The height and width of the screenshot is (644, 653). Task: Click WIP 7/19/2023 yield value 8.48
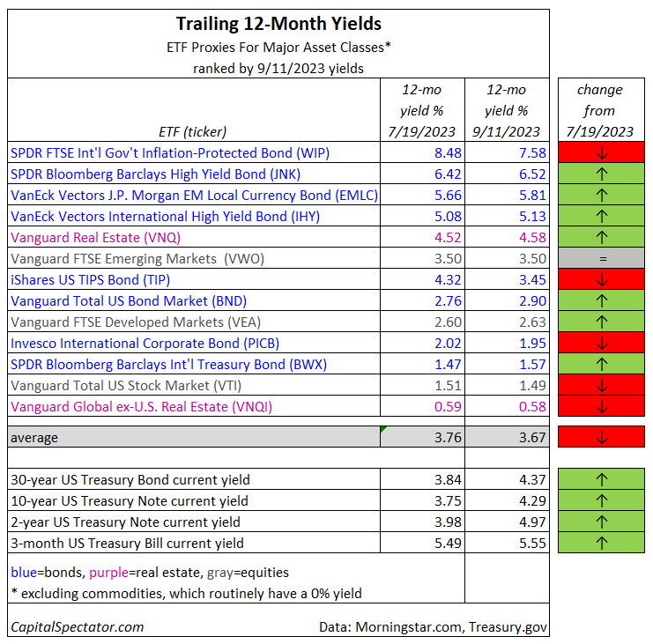click(448, 153)
